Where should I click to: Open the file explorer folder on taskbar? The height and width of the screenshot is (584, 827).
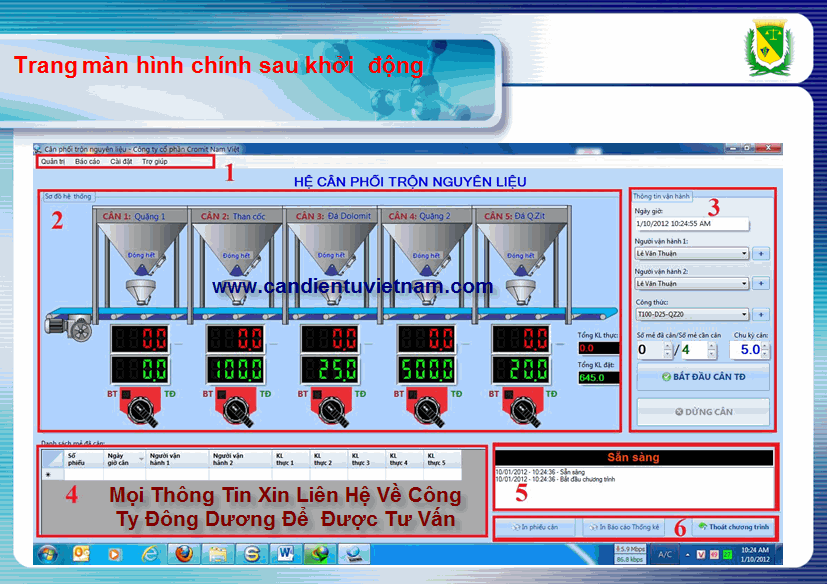point(217,554)
